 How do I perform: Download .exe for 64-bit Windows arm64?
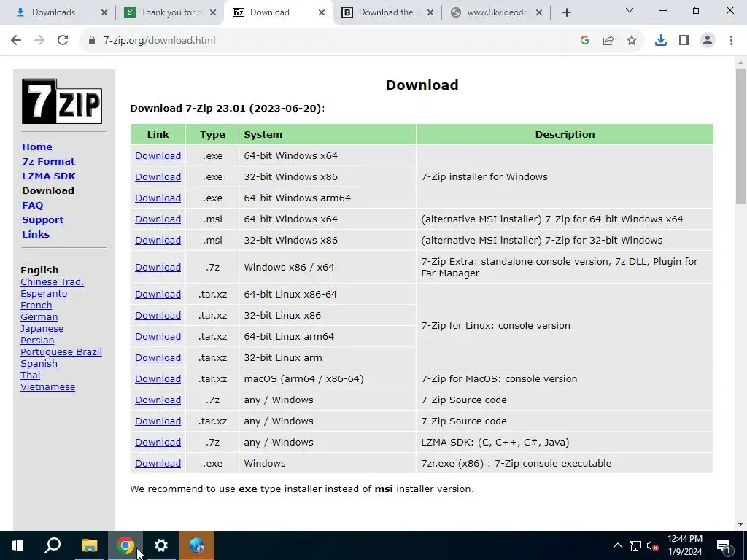point(158,198)
